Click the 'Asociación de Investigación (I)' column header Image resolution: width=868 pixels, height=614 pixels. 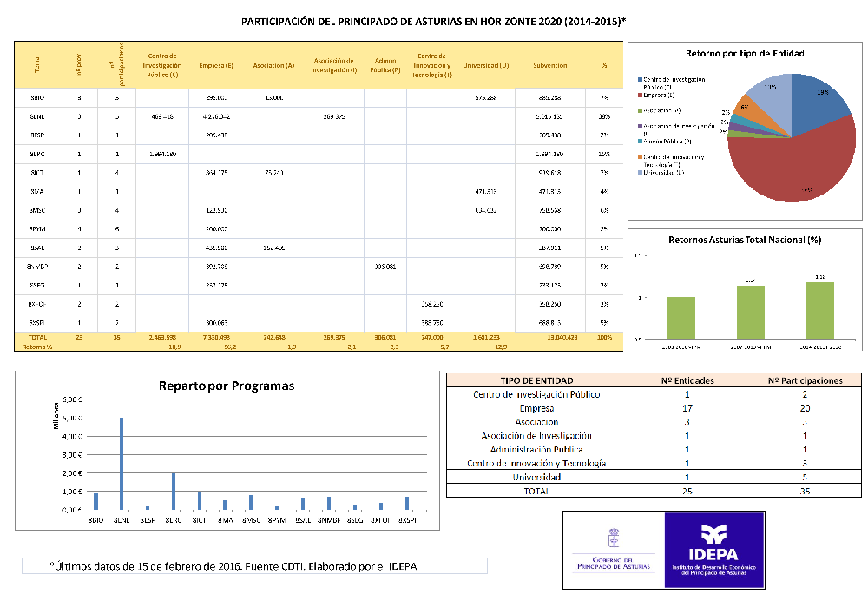(x=334, y=65)
